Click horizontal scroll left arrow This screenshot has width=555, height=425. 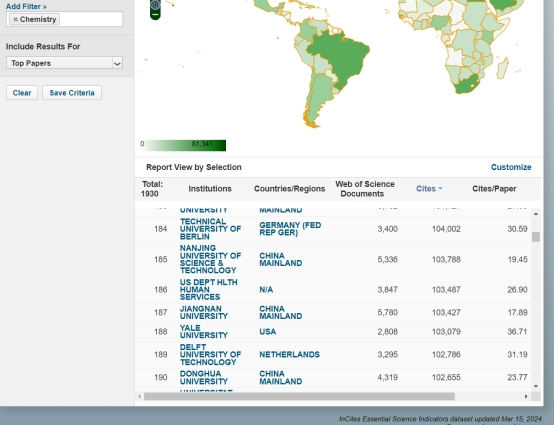click(139, 396)
